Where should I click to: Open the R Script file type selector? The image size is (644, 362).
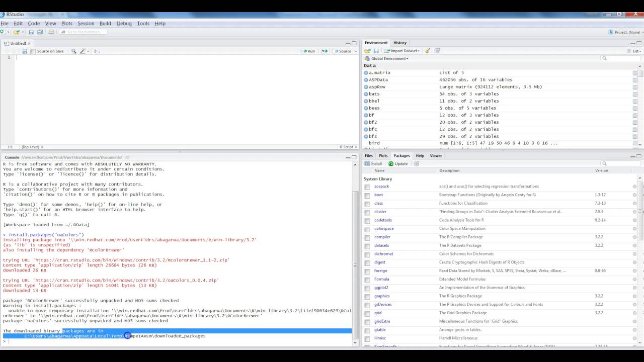pyautogui.click(x=348, y=147)
